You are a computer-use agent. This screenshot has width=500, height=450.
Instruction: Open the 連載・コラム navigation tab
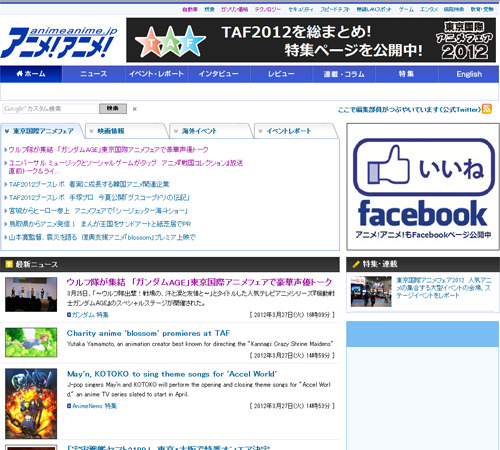click(x=344, y=74)
